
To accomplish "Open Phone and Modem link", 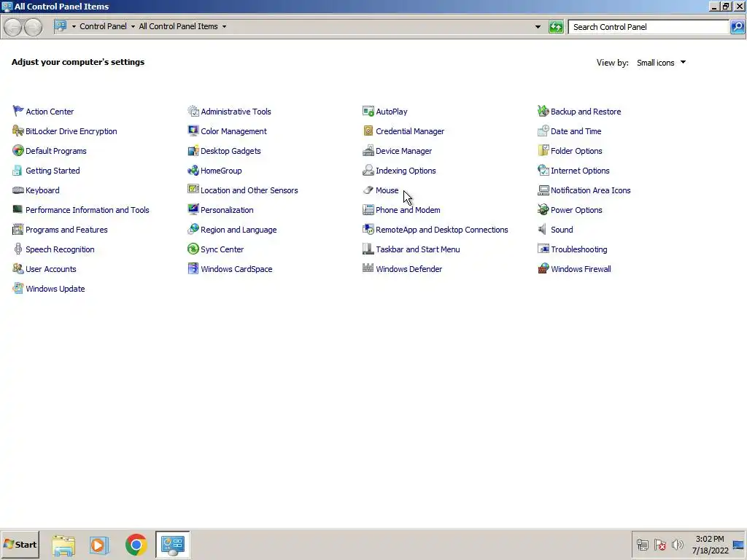I will pyautogui.click(x=408, y=210).
